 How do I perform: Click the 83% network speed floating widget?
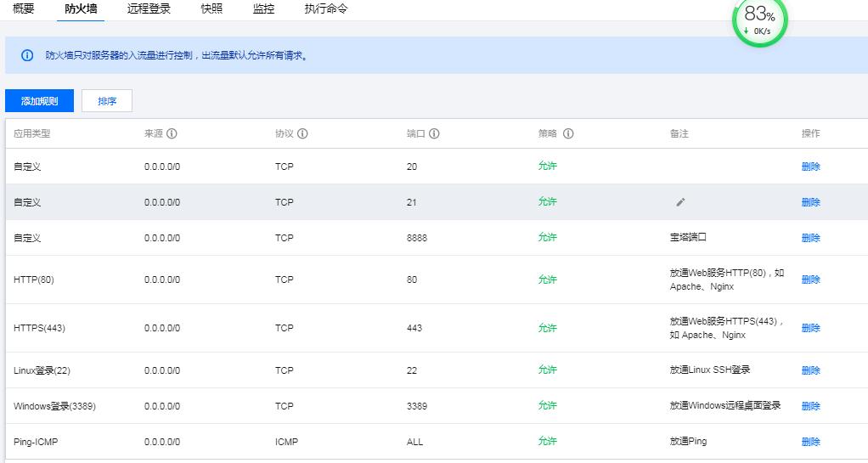click(759, 21)
